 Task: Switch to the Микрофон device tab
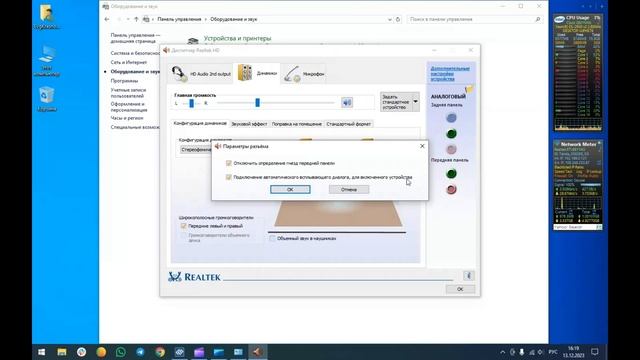(x=304, y=74)
